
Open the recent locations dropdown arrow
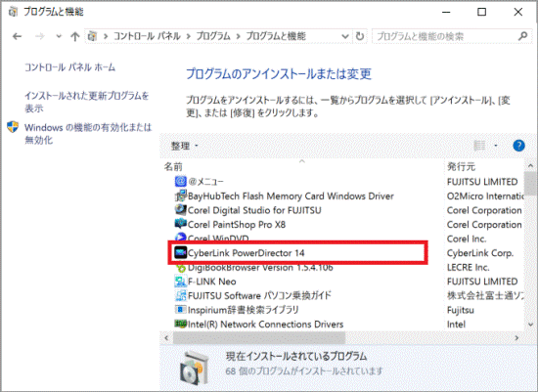pos(59,36)
